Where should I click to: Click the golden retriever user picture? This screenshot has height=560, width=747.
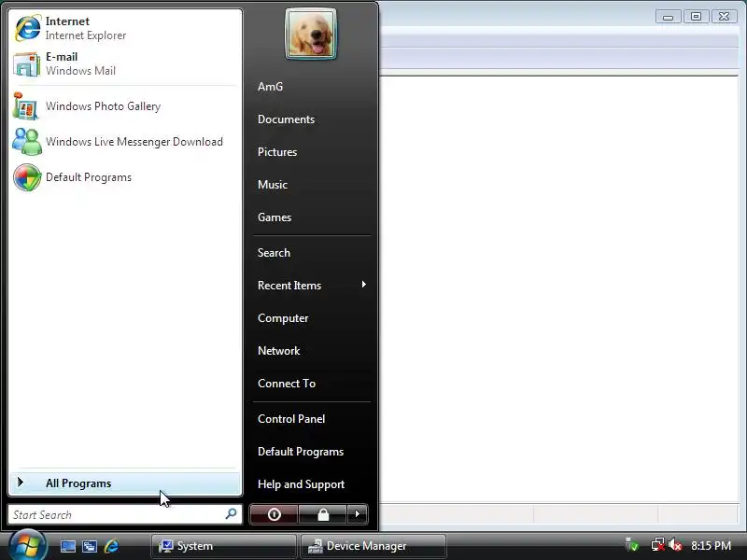point(311,34)
